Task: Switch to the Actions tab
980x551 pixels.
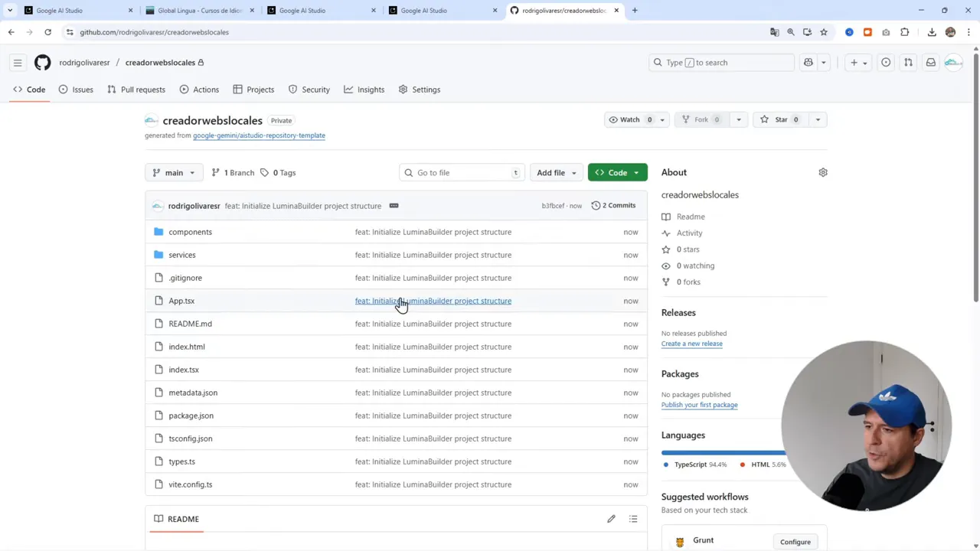Action: pos(205,90)
